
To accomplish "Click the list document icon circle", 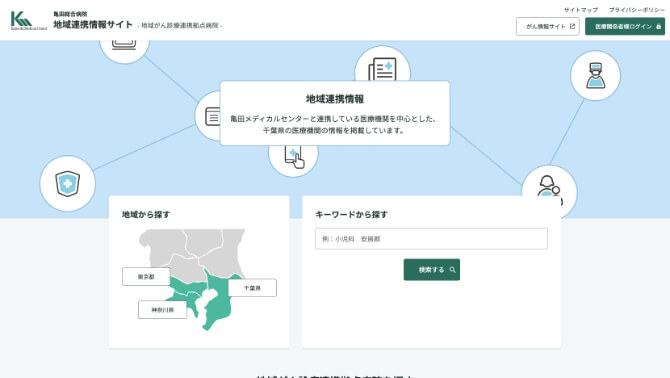I will (208, 116).
